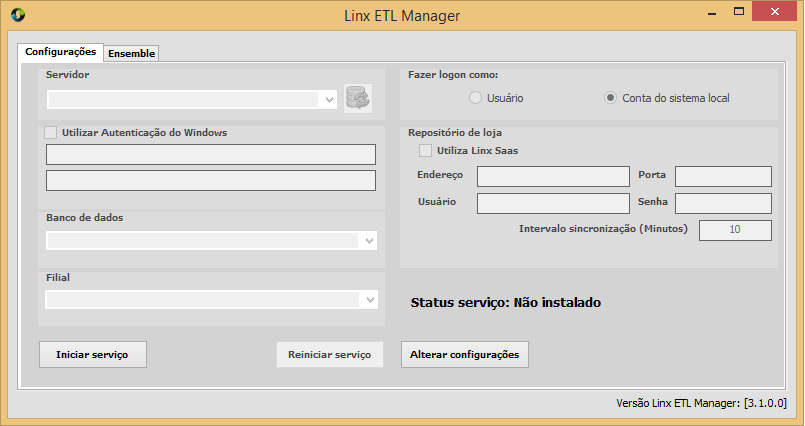
Task: Click the repository Usuário input field
Action: pos(553,203)
